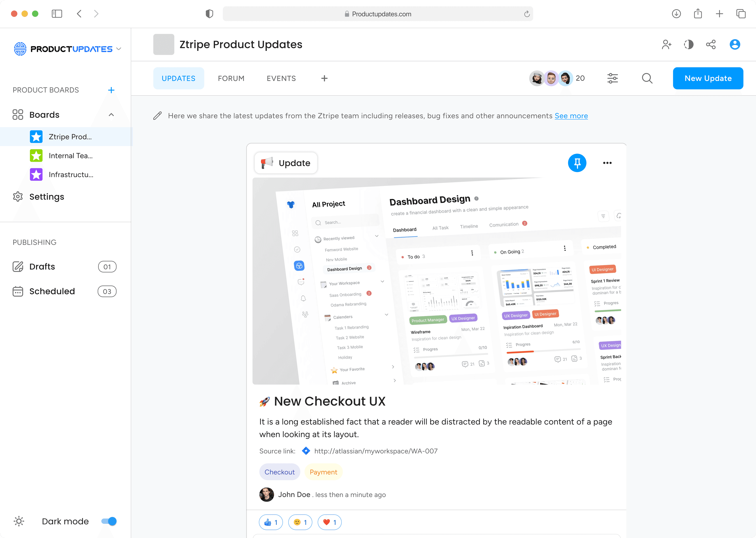Click the user profile icon
Screen dimensions: 756x538
click(x=735, y=44)
